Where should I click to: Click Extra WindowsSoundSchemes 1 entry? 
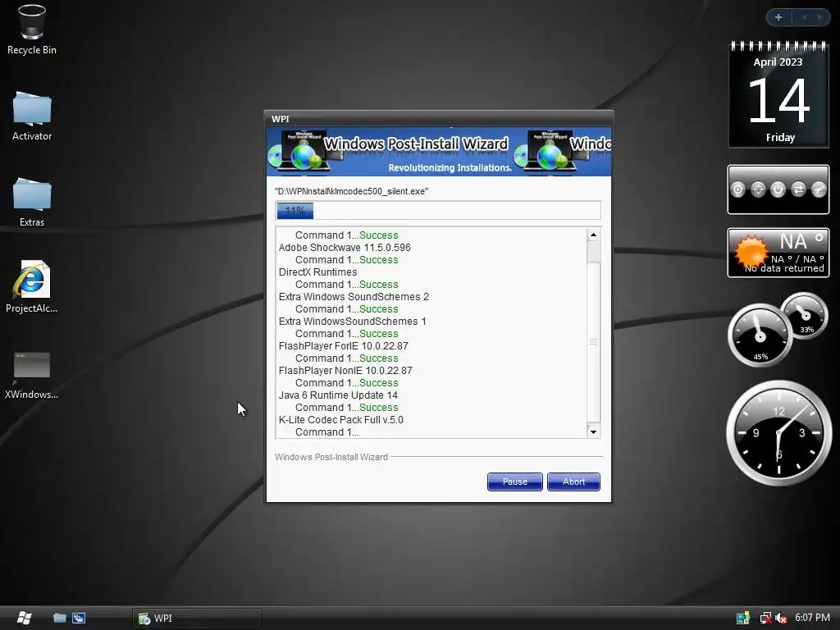[353, 322]
